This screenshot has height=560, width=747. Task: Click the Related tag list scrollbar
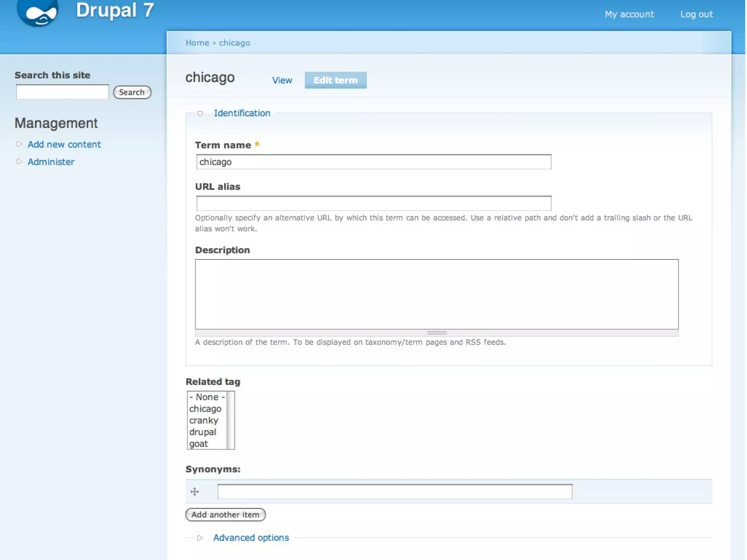(x=230, y=420)
